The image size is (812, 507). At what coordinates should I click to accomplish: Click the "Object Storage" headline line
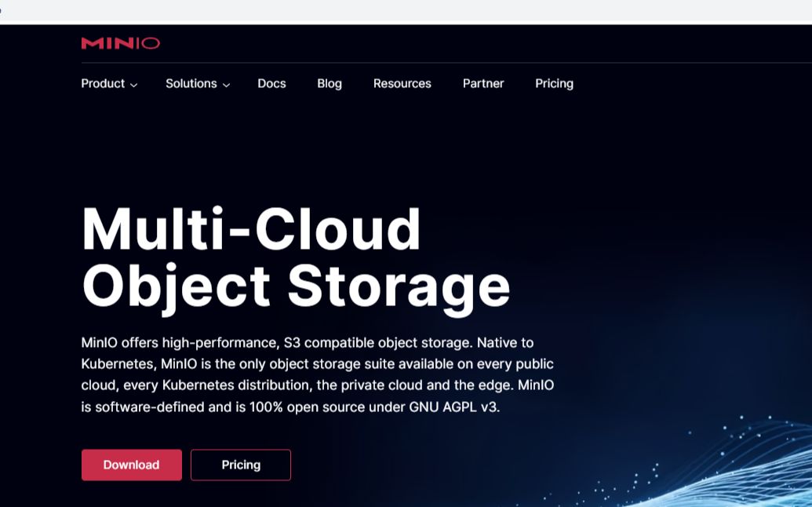point(296,287)
